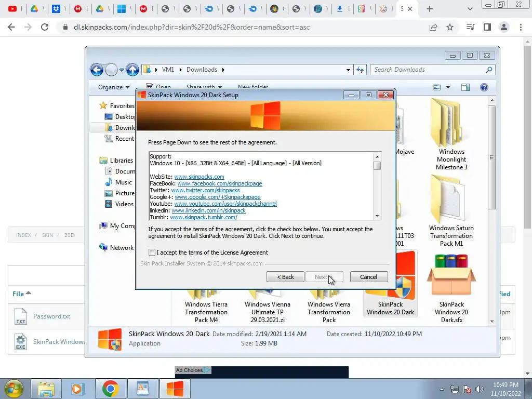Open the Google+ Skinpackspage link
This screenshot has width=532, height=399.
pyautogui.click(x=218, y=197)
